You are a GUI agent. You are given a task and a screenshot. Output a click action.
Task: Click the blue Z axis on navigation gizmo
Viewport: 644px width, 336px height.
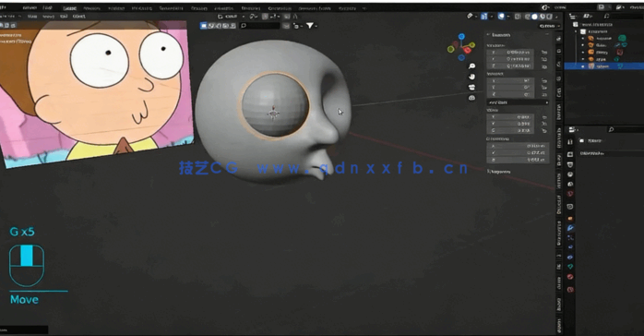pos(461,37)
